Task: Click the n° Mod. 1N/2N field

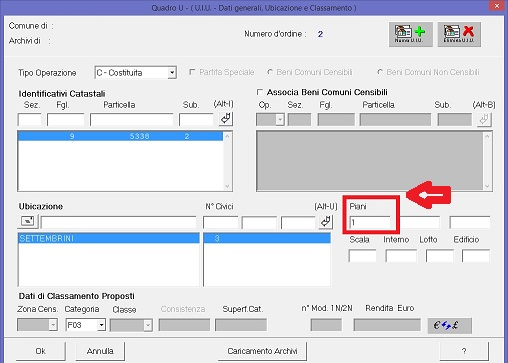Action: tap(326, 325)
